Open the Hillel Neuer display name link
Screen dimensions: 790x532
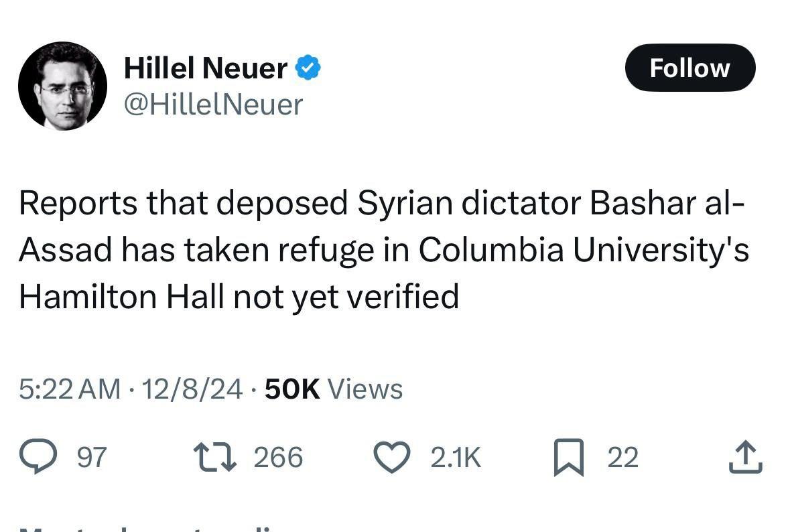(206, 68)
